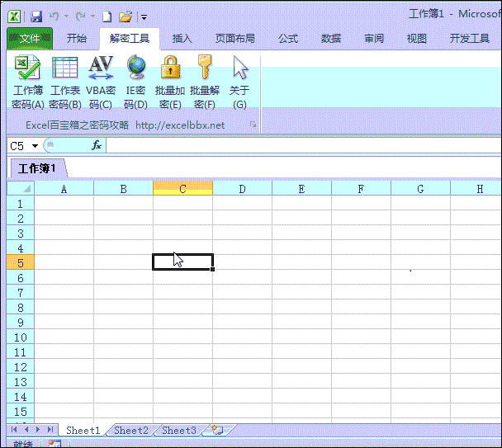Select row 3 header
Screen dimensions: 502x448
21,233
